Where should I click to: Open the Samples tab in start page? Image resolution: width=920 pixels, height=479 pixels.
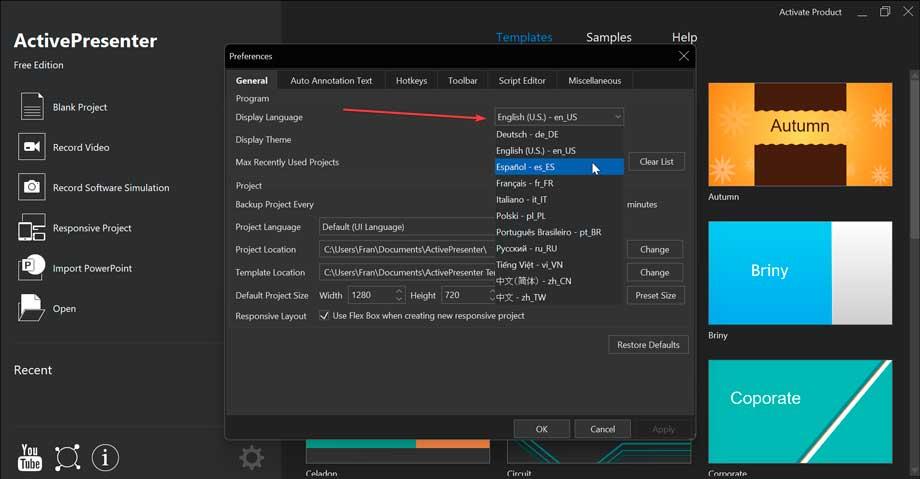(x=608, y=37)
